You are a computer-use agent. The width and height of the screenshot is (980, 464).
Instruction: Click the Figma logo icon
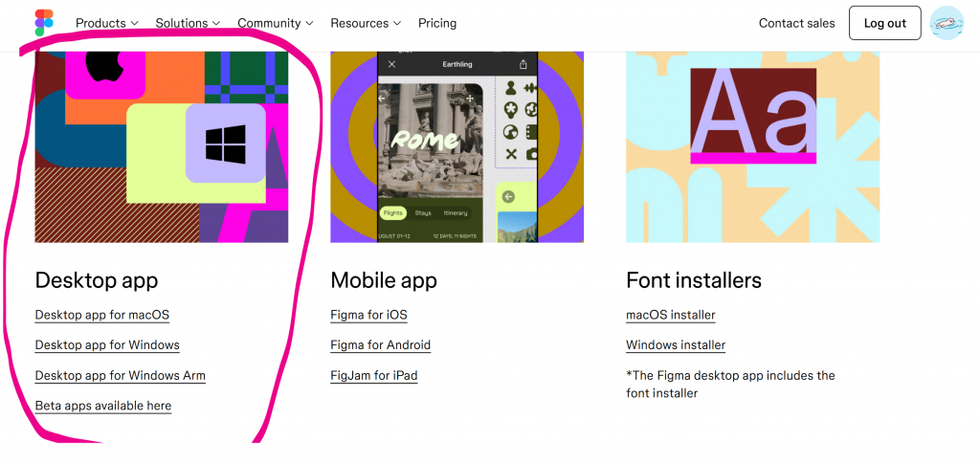pos(44,23)
